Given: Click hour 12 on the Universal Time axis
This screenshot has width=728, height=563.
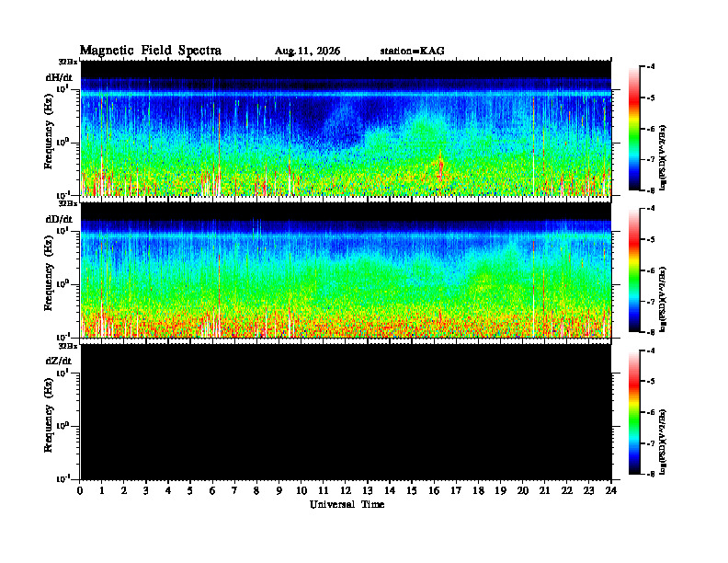Looking at the screenshot, I should (345, 491).
